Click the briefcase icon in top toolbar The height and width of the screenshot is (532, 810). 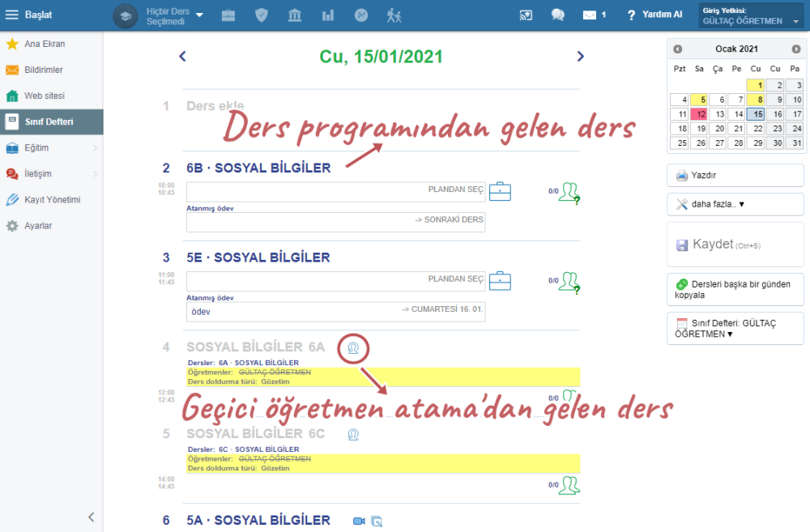coord(228,15)
